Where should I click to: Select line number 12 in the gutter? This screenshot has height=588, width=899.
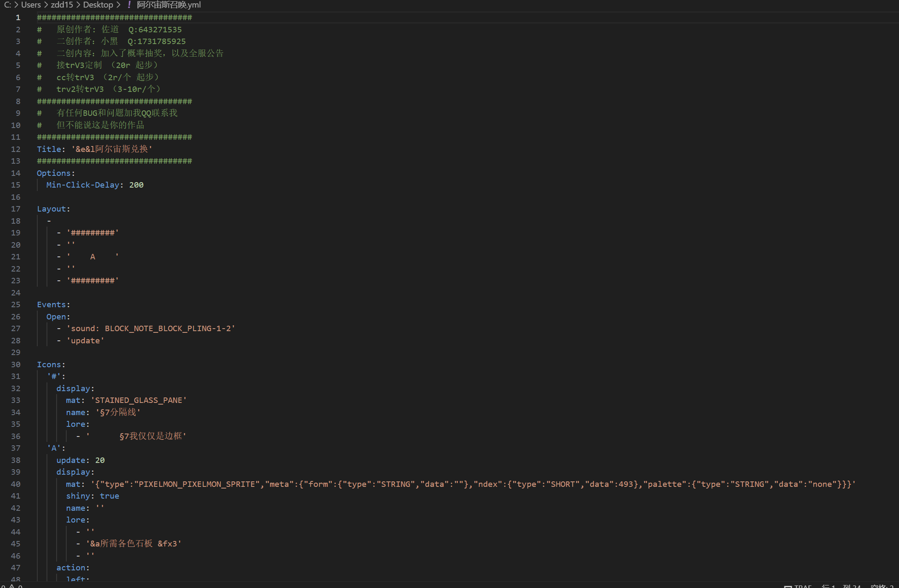pos(16,149)
